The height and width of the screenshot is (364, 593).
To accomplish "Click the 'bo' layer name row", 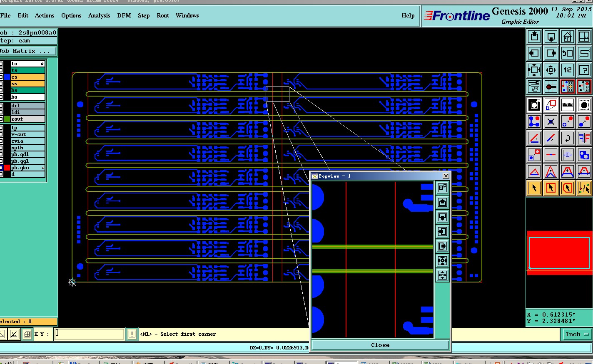I will point(27,97).
